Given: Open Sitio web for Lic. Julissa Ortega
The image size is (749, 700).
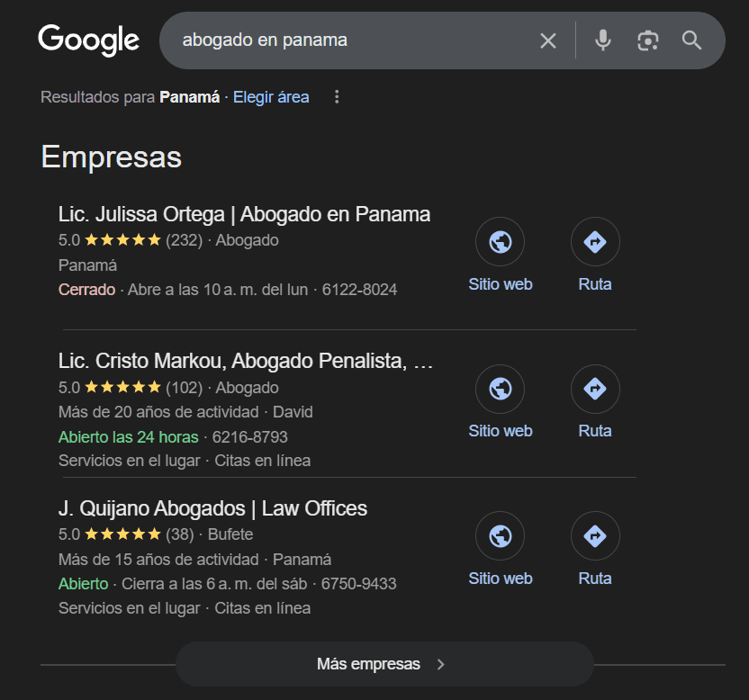Looking at the screenshot, I should (500, 241).
